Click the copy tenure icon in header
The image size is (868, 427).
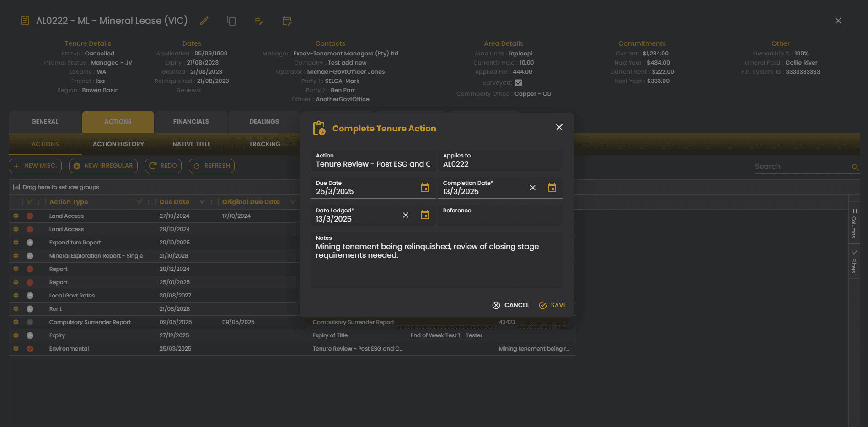tap(232, 21)
